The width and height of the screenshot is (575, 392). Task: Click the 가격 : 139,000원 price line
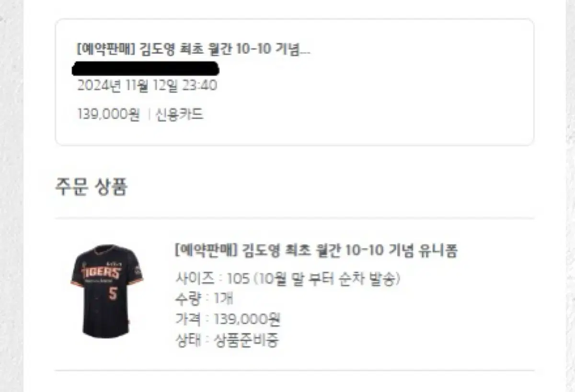tap(228, 319)
